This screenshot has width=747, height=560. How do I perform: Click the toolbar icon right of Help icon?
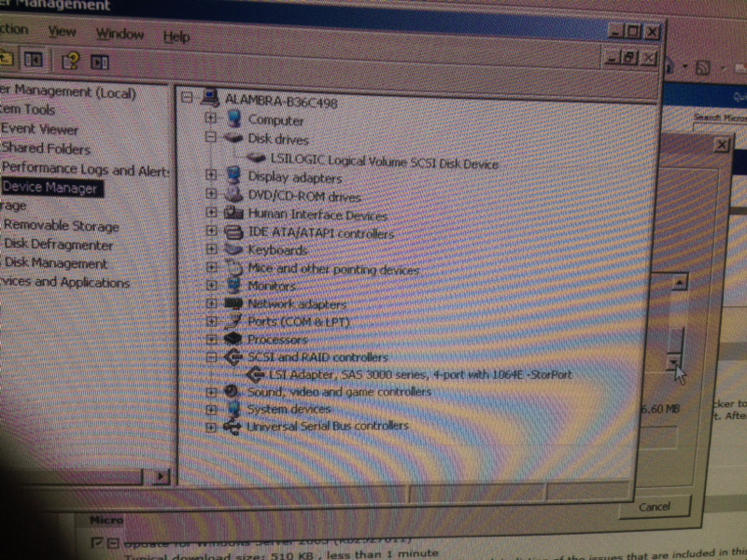click(100, 62)
